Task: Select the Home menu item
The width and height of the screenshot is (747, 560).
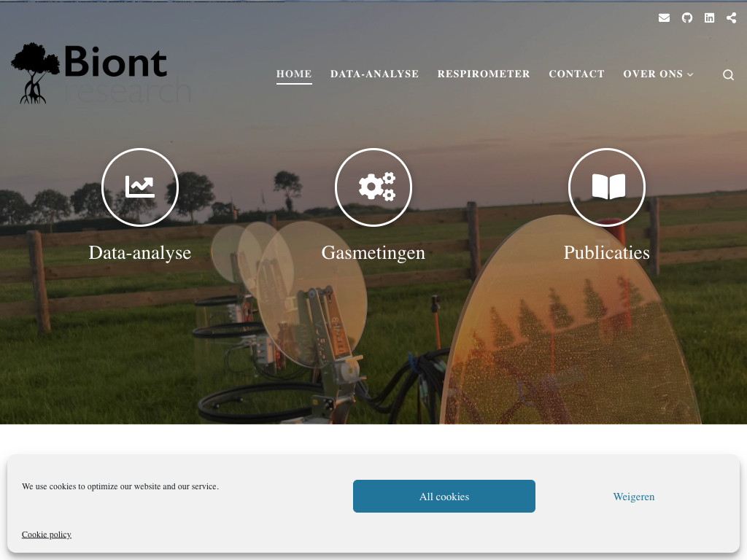Action: pyautogui.click(x=294, y=74)
